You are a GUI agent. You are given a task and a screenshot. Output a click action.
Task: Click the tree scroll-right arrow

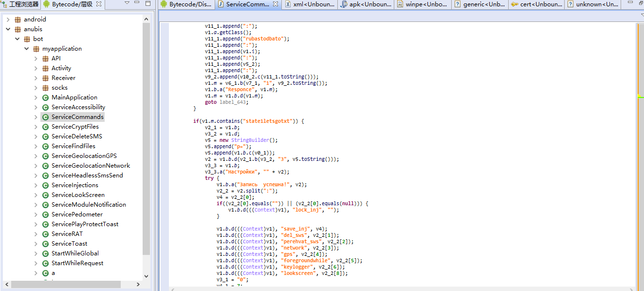tap(139, 284)
